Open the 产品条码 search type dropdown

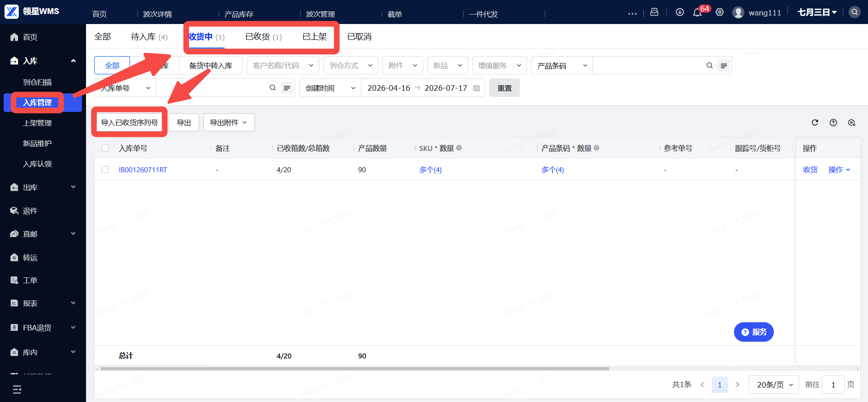[562, 65]
